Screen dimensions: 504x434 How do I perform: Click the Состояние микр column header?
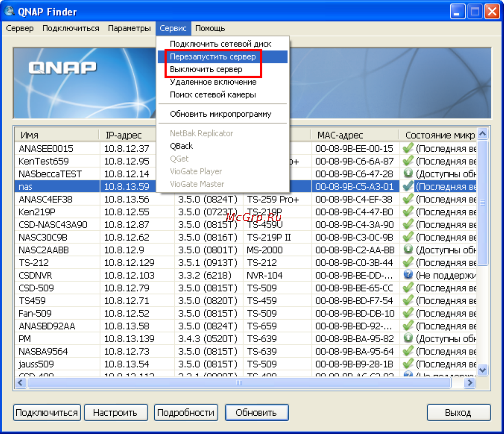click(438, 135)
